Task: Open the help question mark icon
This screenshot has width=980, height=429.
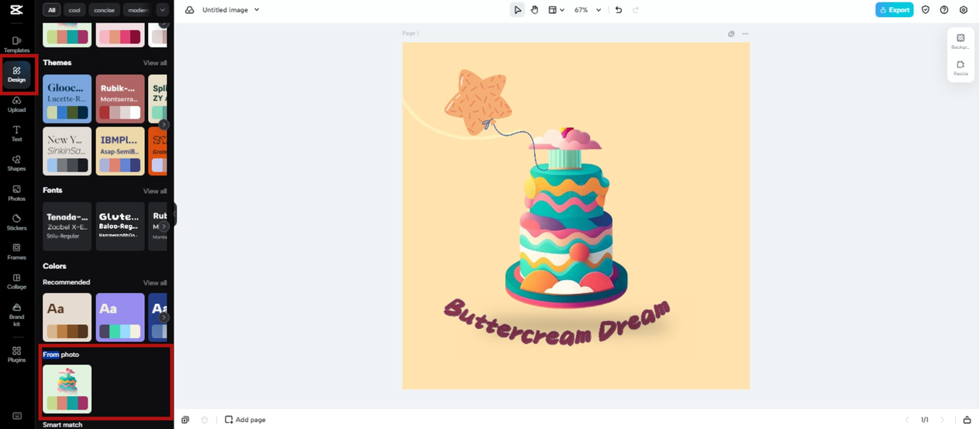Action: tap(944, 10)
